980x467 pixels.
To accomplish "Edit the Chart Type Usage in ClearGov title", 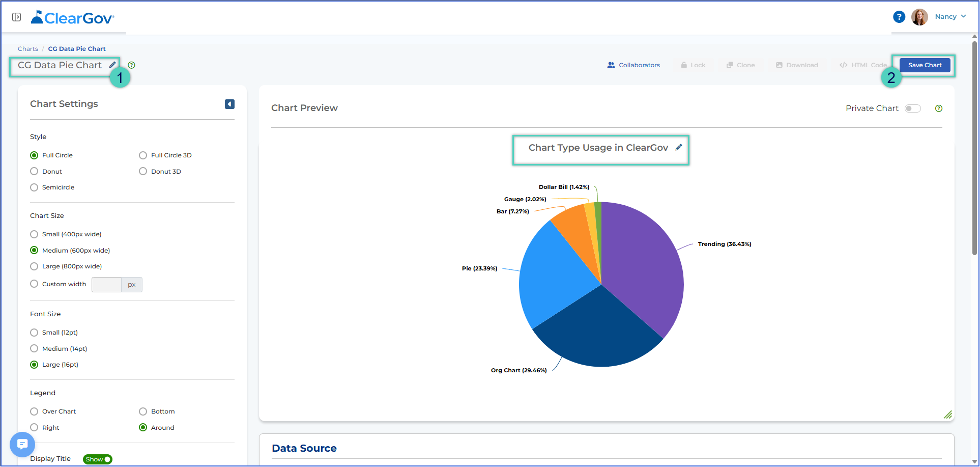I will (x=679, y=147).
